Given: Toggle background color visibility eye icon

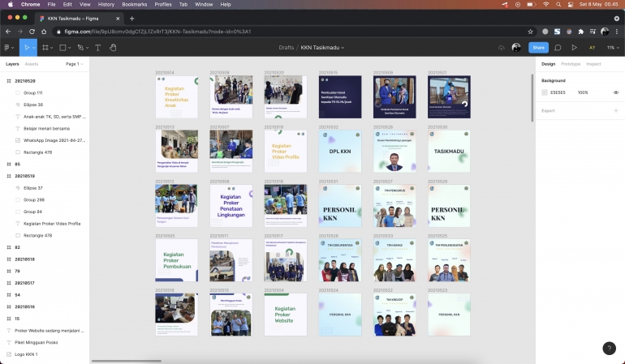Looking at the screenshot, I should tap(616, 92).
